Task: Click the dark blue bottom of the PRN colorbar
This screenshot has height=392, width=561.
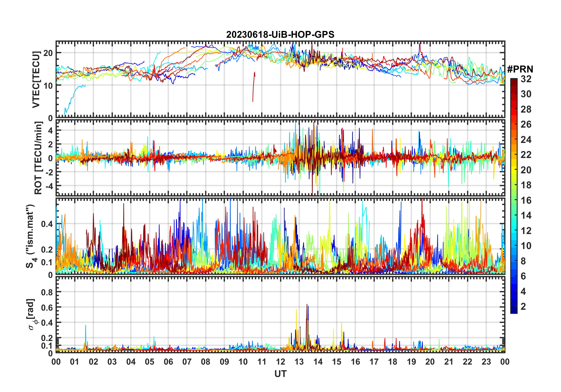Action: [x=514, y=311]
